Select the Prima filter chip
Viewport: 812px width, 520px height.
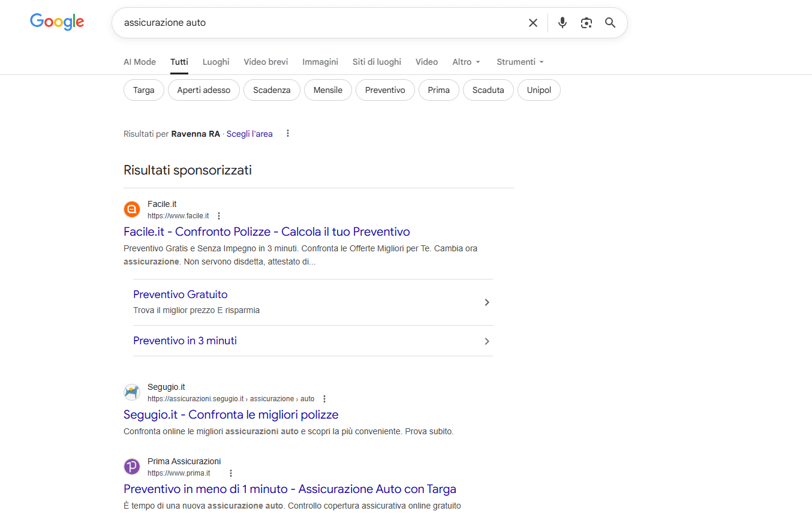(439, 90)
